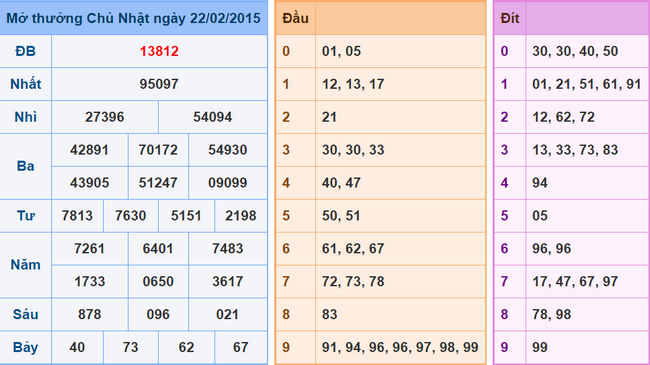The width and height of the screenshot is (650, 365).
Task: Click the Bảy prize number 67
Action: pos(240,347)
